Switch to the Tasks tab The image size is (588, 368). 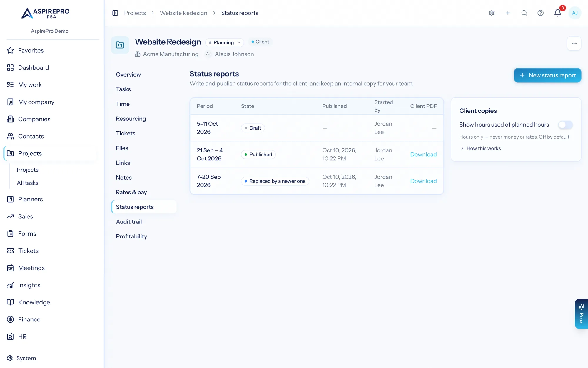[144, 89]
